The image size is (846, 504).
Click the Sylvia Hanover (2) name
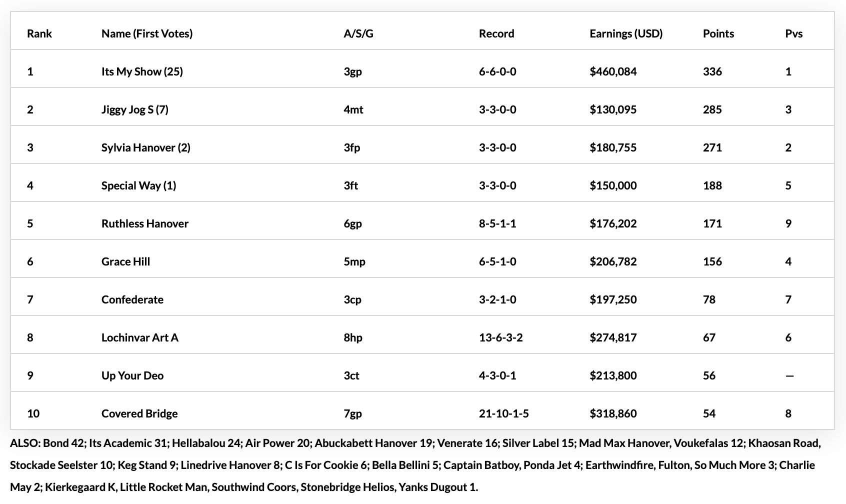pos(146,147)
